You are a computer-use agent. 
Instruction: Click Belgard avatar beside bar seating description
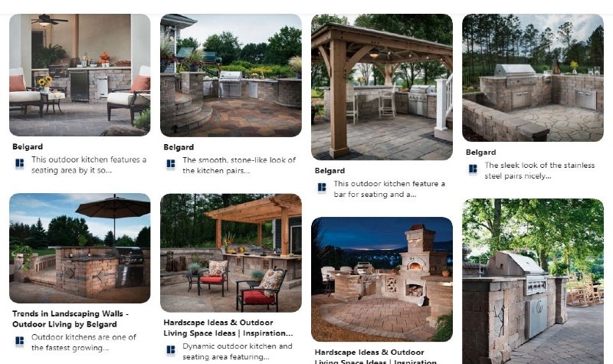pyautogui.click(x=322, y=188)
